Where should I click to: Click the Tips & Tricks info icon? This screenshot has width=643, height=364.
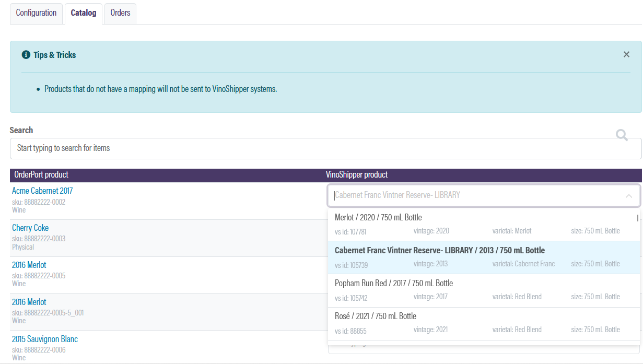[26, 55]
